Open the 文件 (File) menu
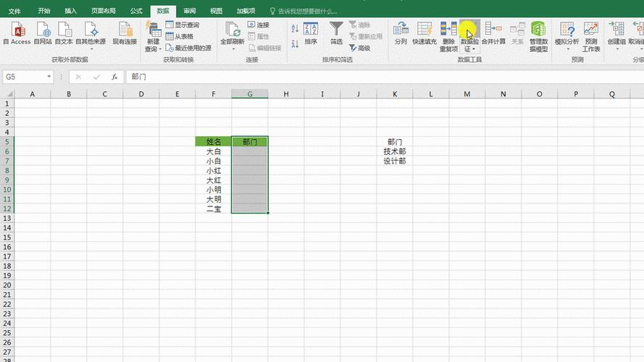Viewport: 644px width, 362px height. 14,11
